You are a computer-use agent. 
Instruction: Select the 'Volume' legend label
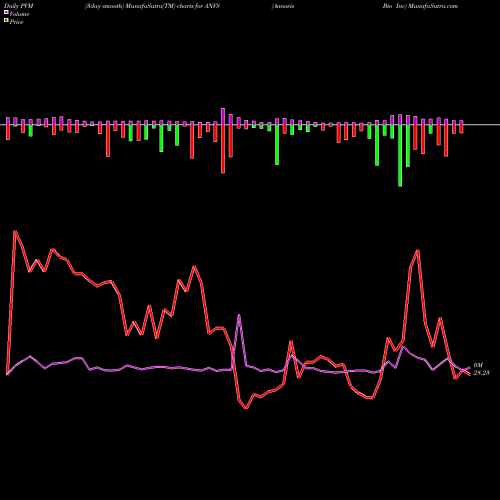(19, 14)
